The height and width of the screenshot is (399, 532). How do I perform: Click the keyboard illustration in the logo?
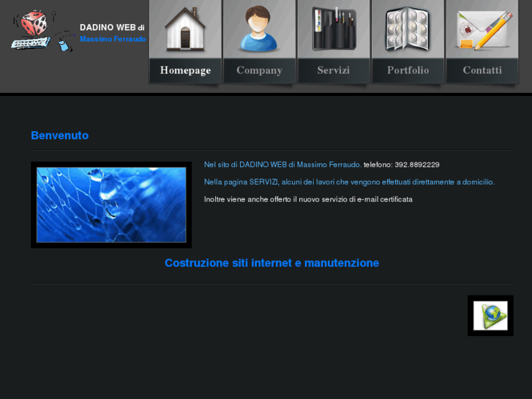point(31,42)
